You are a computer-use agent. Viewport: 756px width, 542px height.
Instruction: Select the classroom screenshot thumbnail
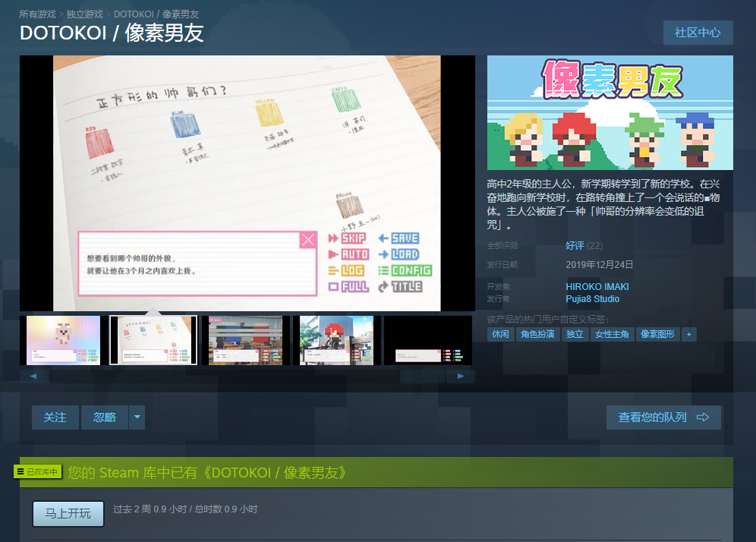(245, 340)
